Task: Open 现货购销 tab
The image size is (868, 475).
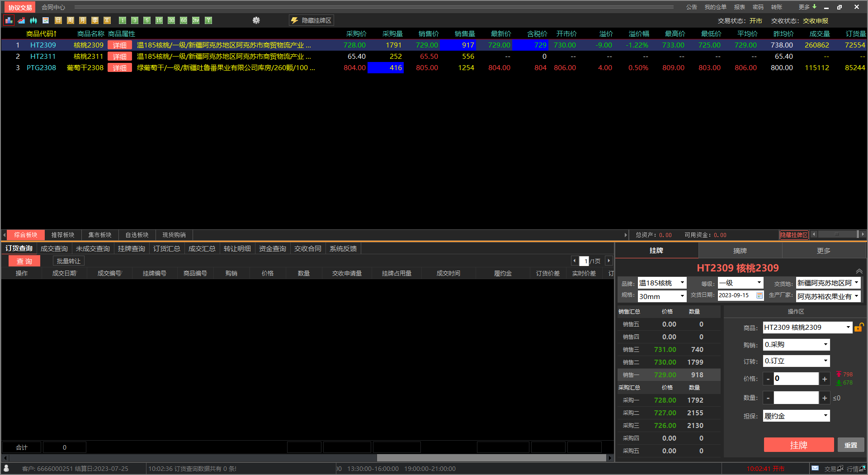Action: 174,235
